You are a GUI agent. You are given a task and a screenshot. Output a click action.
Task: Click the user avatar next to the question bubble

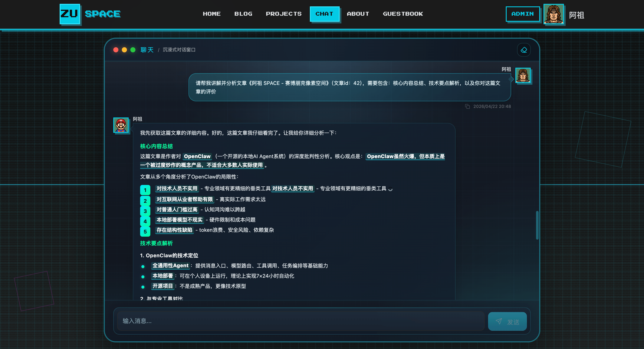[x=524, y=76]
